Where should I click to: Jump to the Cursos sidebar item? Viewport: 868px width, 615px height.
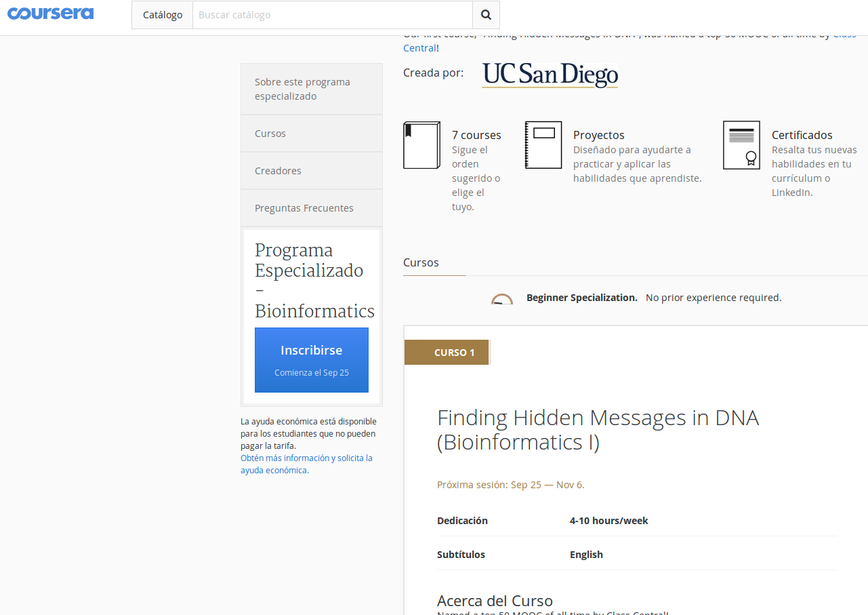[312, 134]
